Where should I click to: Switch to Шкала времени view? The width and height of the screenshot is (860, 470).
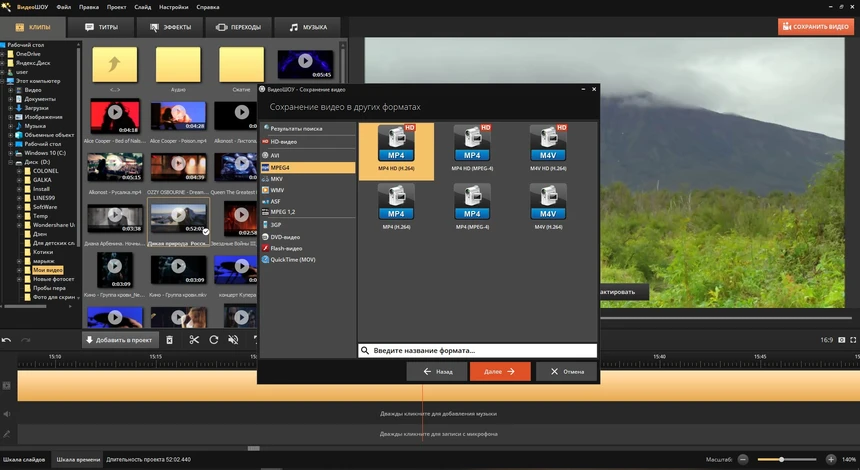(x=78, y=460)
